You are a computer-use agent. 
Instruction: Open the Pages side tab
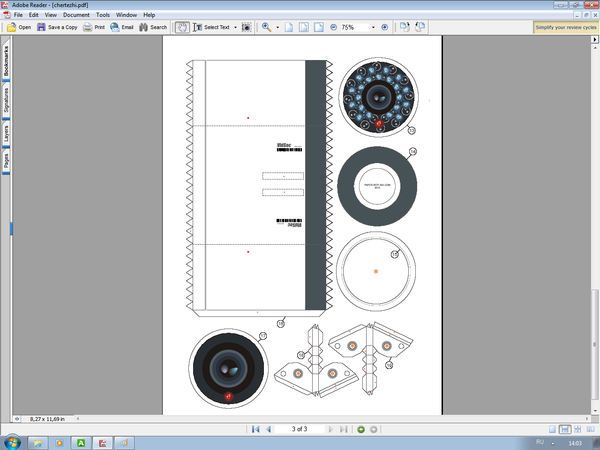tap(6, 161)
